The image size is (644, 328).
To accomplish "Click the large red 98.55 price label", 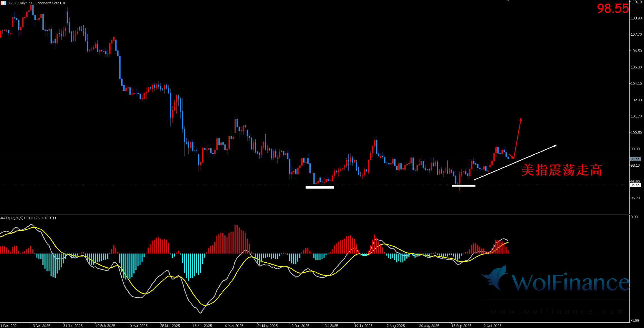I will tap(613, 9).
